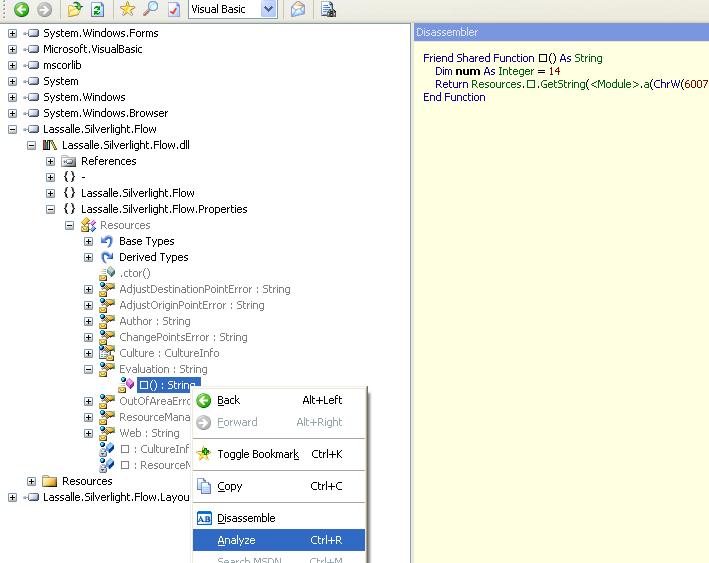
Task: Click the green Back arrow in toolbar
Action: pyautogui.click(x=21, y=9)
